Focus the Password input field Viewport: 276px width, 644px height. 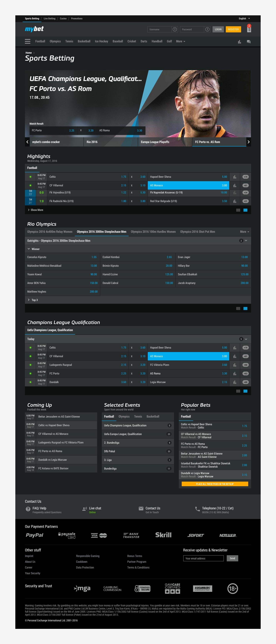point(192,29)
